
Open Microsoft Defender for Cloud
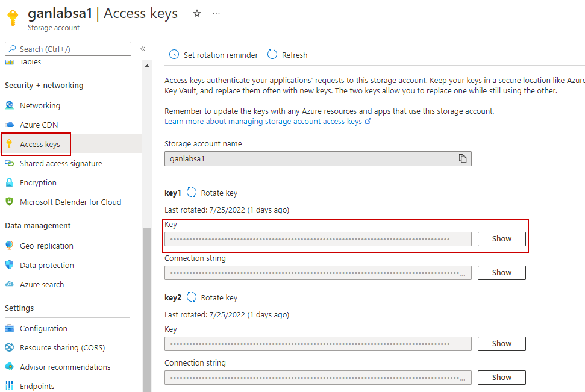point(70,202)
